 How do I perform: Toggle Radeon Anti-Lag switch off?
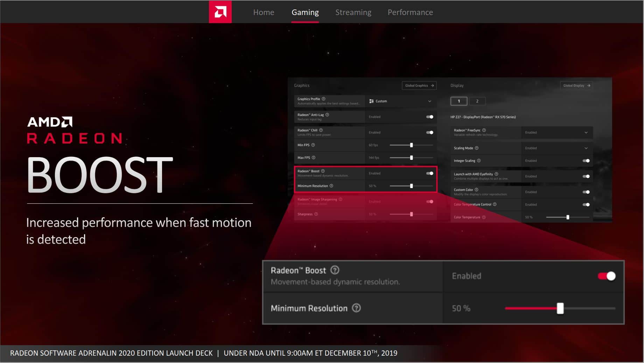coord(429,117)
